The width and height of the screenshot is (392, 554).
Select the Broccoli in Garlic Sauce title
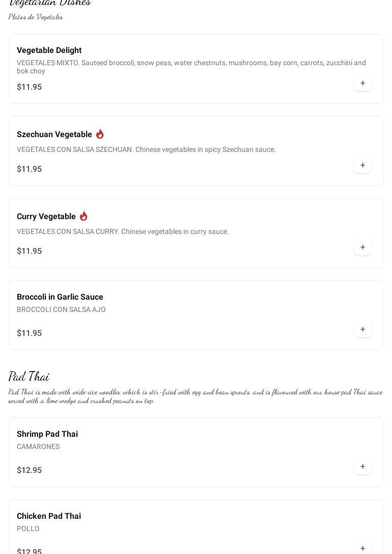click(x=60, y=297)
